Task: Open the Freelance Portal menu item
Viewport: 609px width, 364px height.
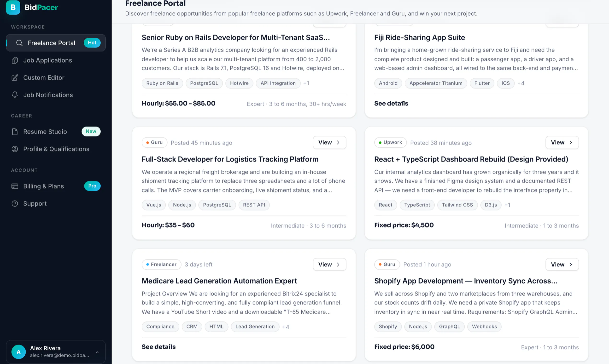Action: pos(56,43)
